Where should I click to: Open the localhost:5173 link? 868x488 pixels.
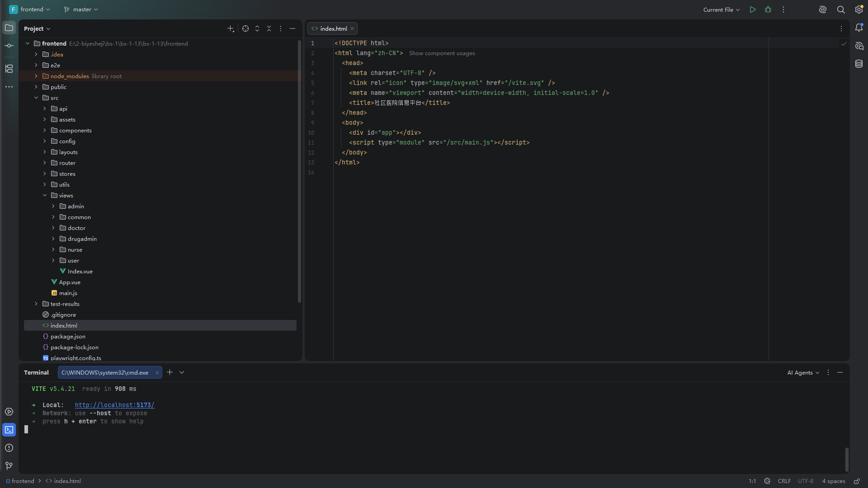click(x=114, y=405)
